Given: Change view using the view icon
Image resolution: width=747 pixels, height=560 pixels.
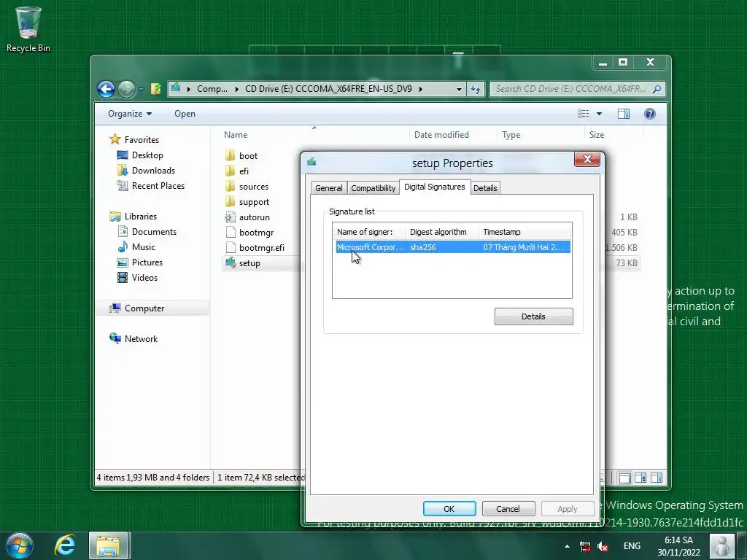Looking at the screenshot, I should pos(583,114).
